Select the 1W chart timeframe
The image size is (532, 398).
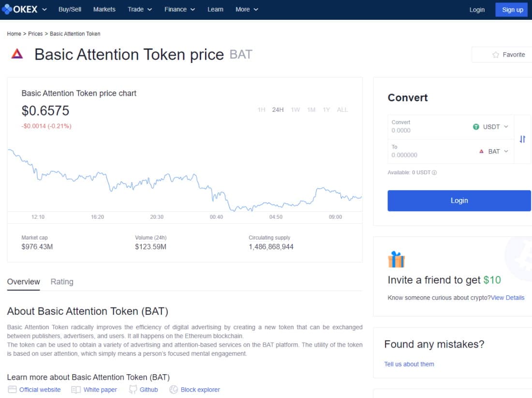click(x=296, y=110)
